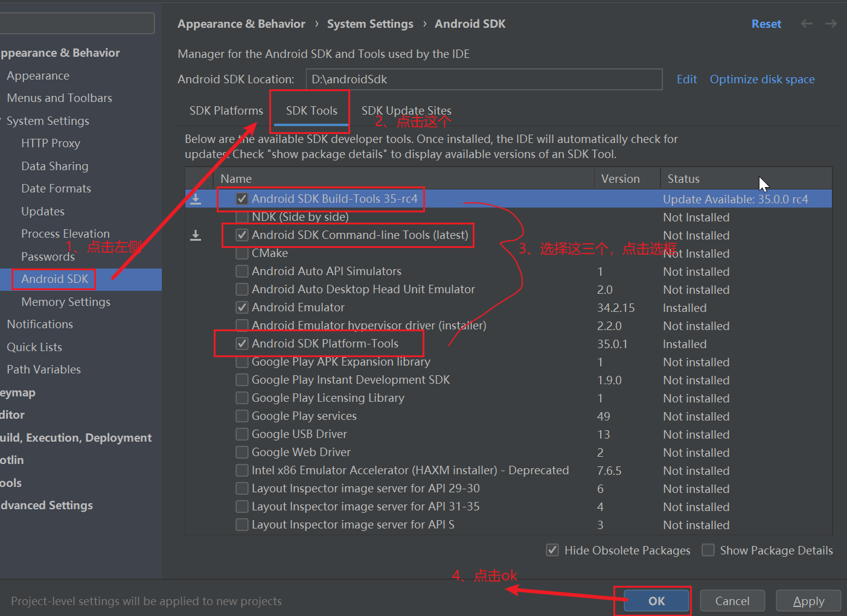
Task: Enable Show Package Details checkbox
Action: pos(708,550)
